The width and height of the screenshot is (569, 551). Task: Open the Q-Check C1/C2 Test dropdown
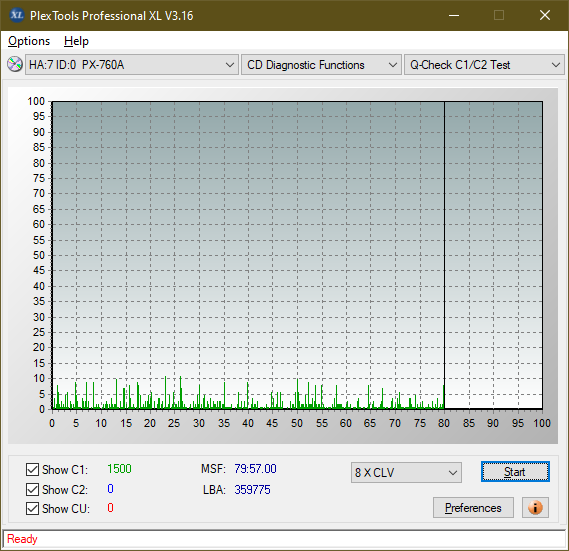click(484, 65)
